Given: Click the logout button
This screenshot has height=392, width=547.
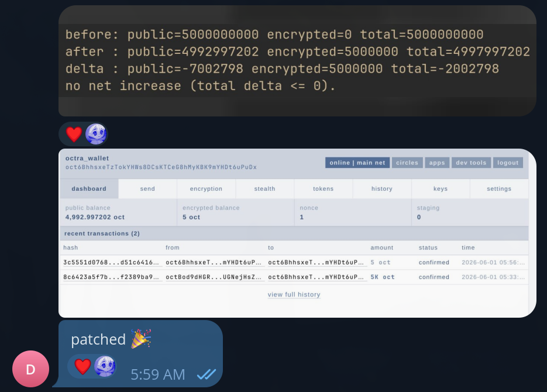Looking at the screenshot, I should tap(508, 163).
